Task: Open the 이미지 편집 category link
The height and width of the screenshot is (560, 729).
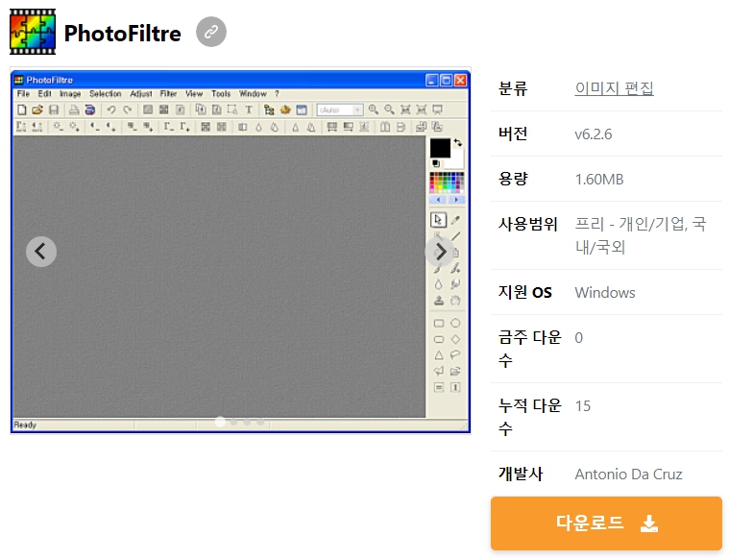Action: [614, 88]
